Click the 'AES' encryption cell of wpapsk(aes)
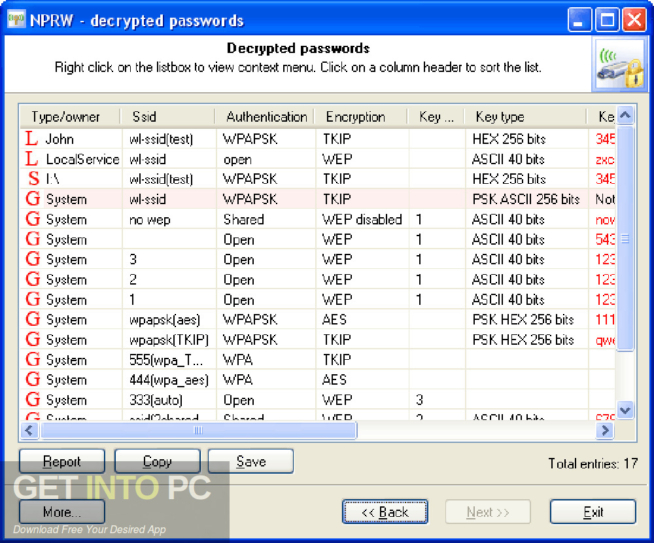 [335, 319]
